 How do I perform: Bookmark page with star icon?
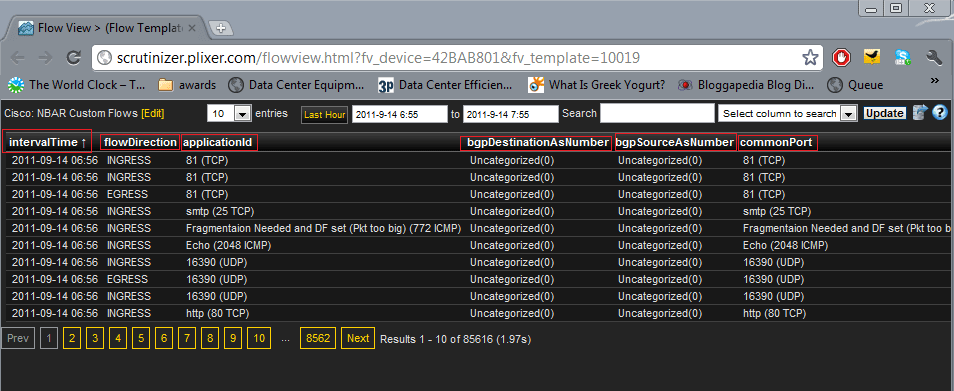(x=810, y=58)
